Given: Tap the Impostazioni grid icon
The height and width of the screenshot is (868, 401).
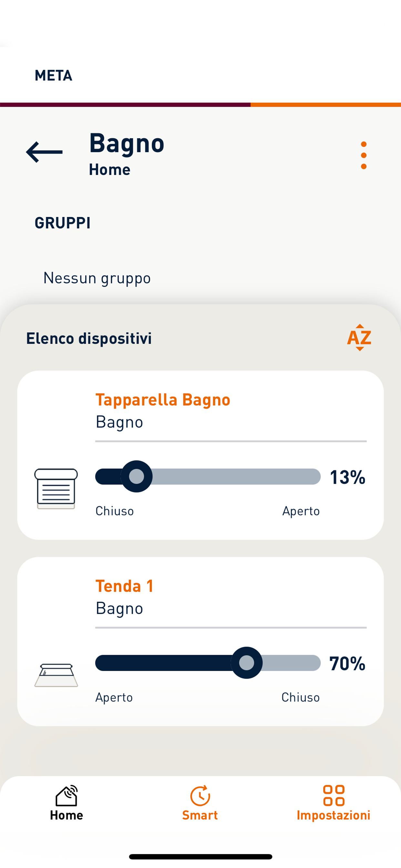Looking at the screenshot, I should point(334,795).
